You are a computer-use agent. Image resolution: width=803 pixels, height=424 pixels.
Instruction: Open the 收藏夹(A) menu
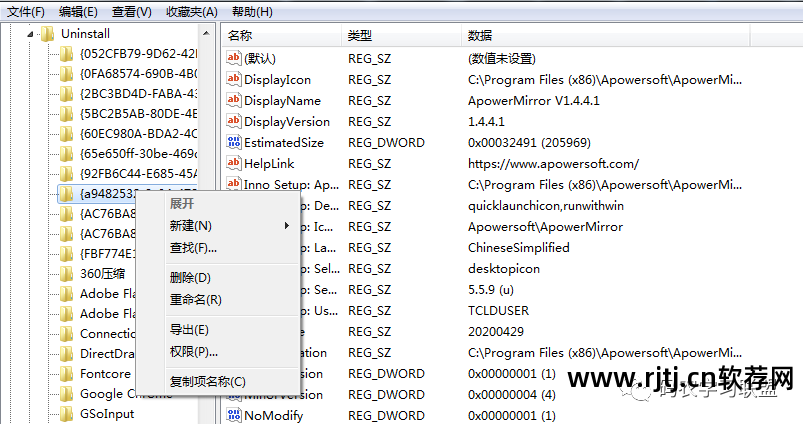[192, 11]
